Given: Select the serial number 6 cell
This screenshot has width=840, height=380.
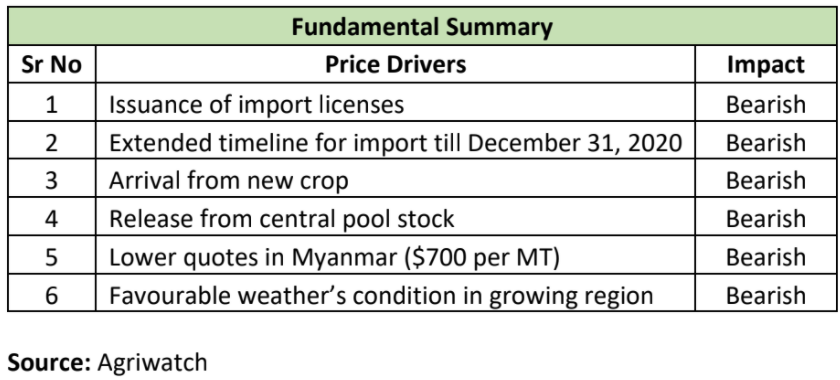Looking at the screenshot, I should click(x=51, y=293).
